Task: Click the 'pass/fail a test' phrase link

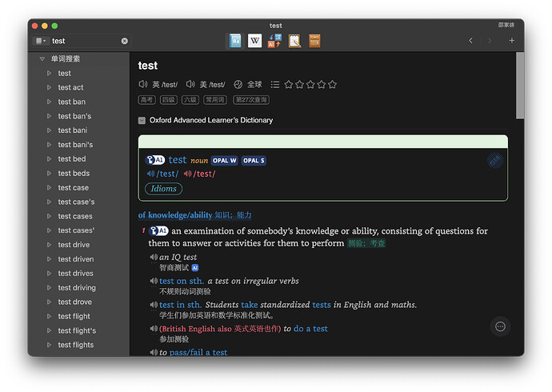Action: (x=198, y=352)
